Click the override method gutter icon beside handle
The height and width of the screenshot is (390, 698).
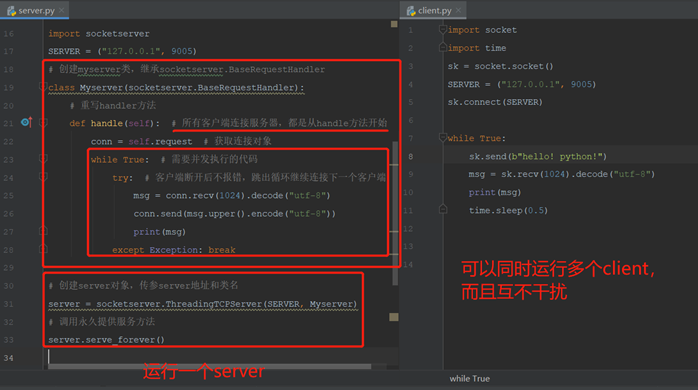click(26, 122)
